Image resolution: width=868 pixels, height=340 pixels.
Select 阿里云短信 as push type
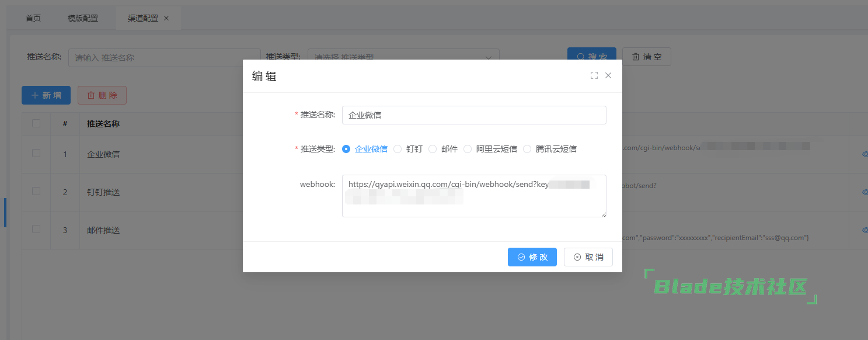coord(468,149)
